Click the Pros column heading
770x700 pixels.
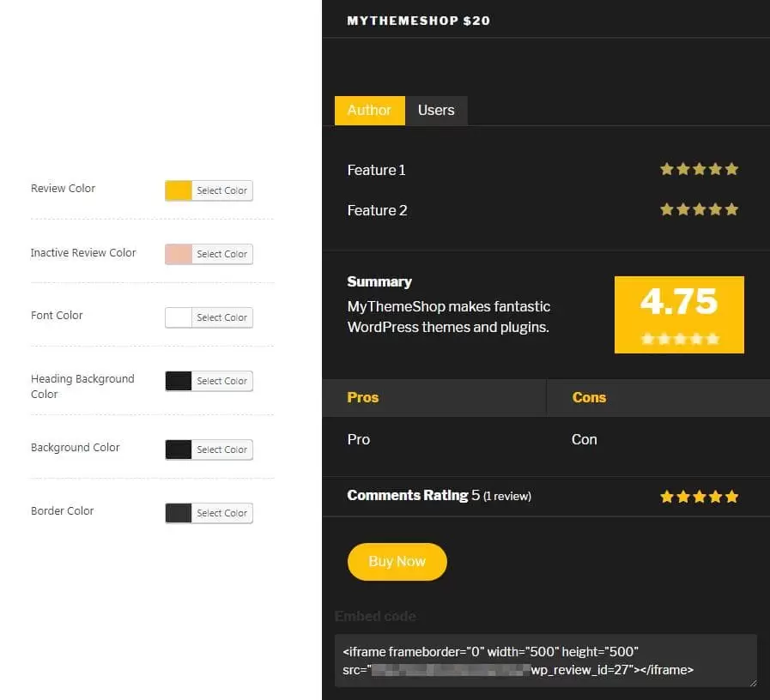[x=363, y=397]
